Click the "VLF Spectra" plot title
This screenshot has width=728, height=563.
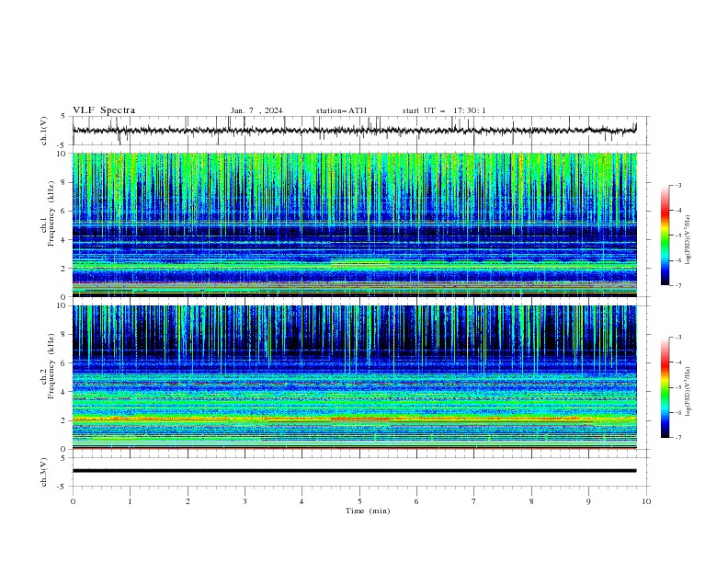[x=104, y=110]
